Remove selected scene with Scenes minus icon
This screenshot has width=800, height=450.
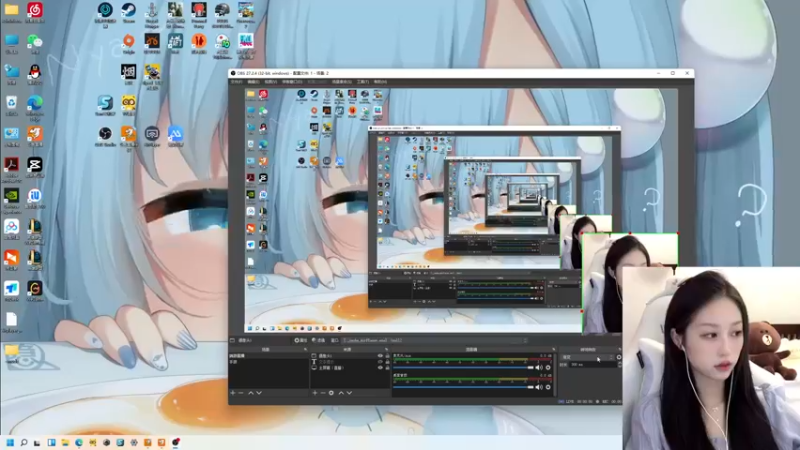click(241, 393)
